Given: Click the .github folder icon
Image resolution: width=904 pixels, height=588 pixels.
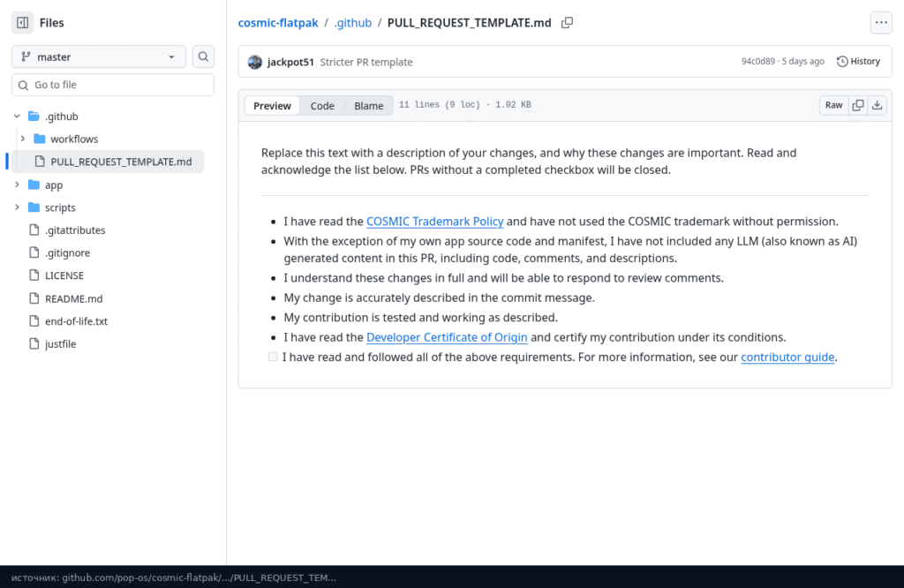Looking at the screenshot, I should coord(34,117).
